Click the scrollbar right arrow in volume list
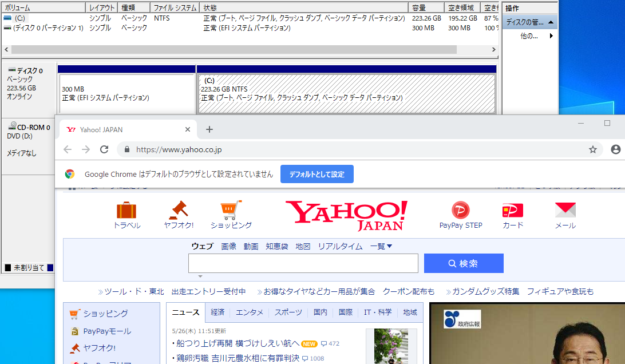This screenshot has height=364, width=625. coord(493,49)
